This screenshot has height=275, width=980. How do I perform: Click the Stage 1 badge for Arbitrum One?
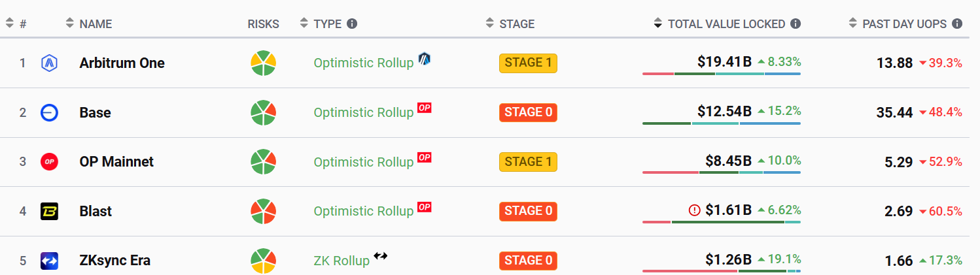pos(528,63)
